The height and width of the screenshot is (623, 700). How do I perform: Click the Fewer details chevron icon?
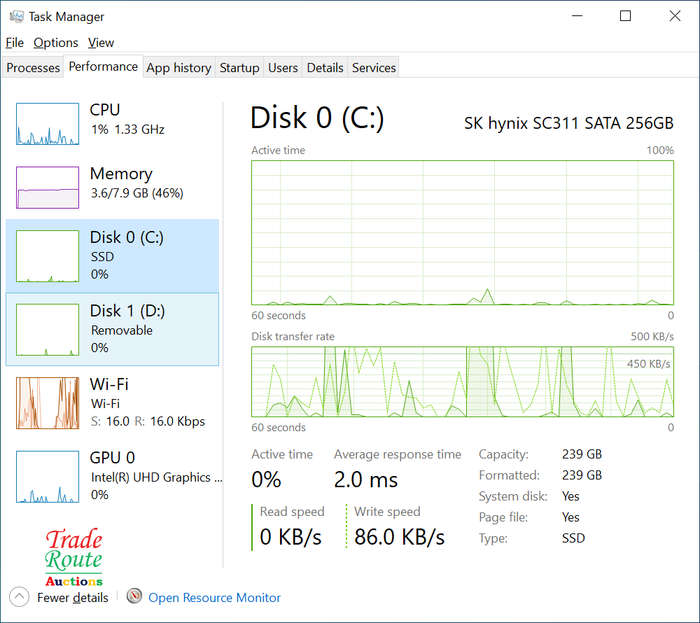(19, 597)
